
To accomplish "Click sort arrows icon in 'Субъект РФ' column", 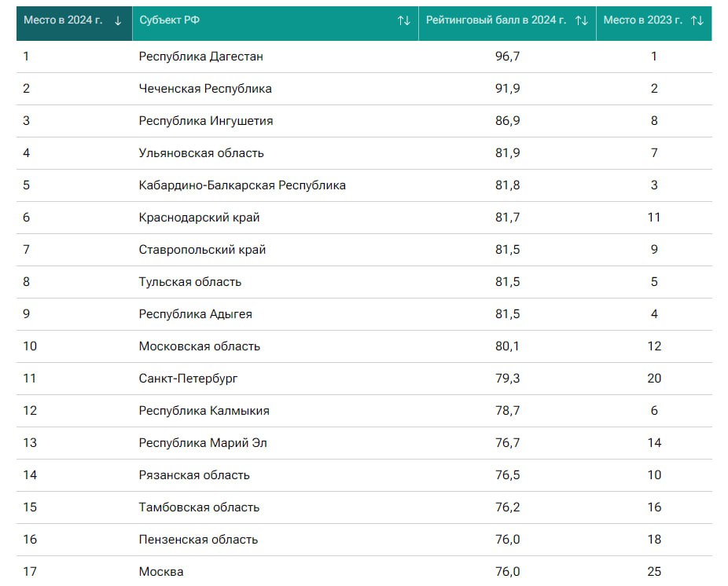I will point(403,20).
